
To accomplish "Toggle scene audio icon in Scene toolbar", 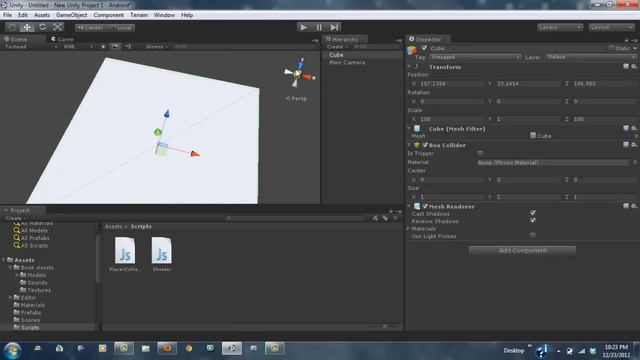I will tap(128, 47).
